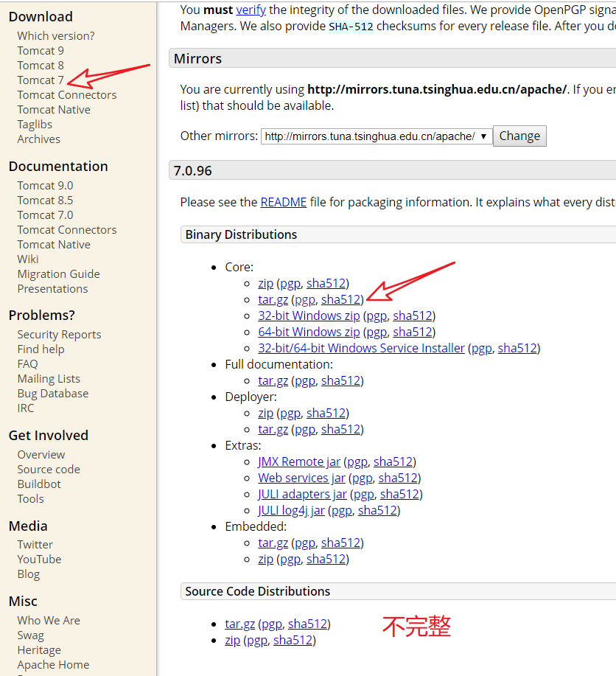The width and height of the screenshot is (616, 676).
Task: Open the Tomcat 8 download link
Action: pos(41,66)
